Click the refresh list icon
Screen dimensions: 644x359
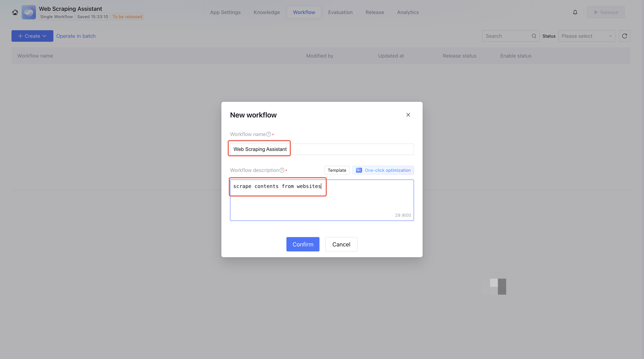tap(624, 36)
